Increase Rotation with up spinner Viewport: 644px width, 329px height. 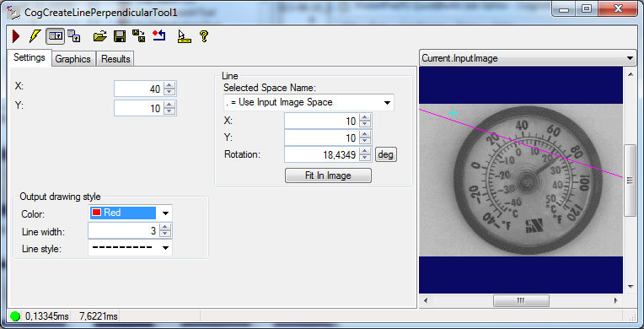point(365,151)
